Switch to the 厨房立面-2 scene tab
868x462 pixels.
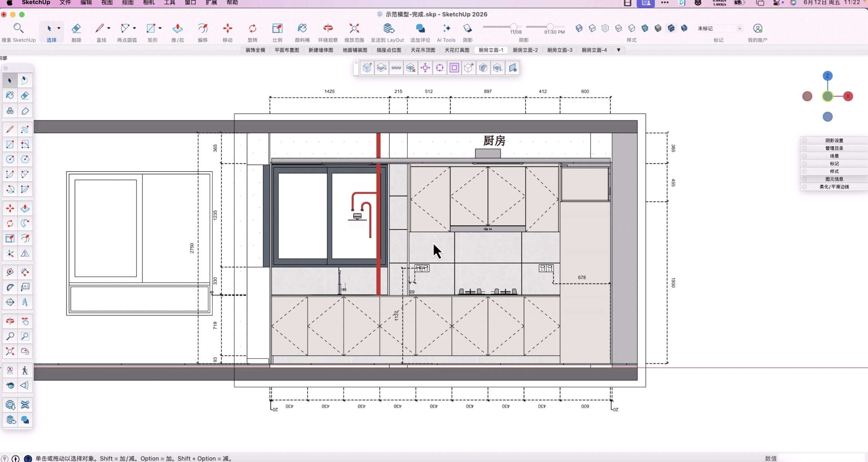[525, 50]
